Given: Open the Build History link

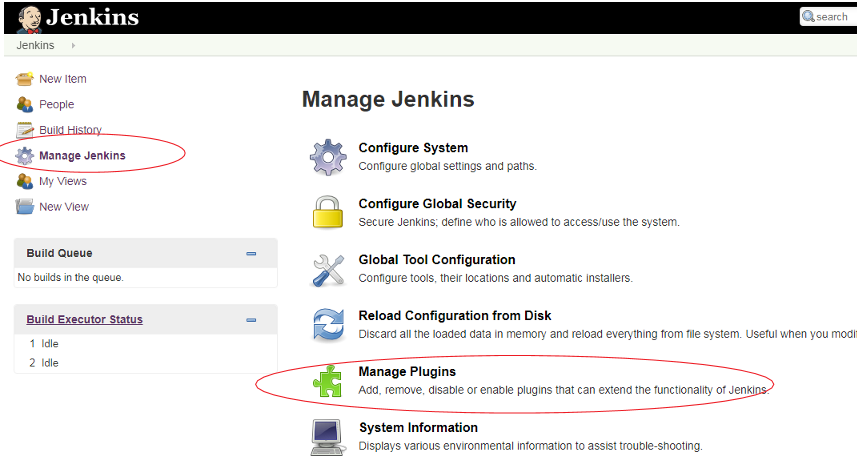Looking at the screenshot, I should coord(71,130).
